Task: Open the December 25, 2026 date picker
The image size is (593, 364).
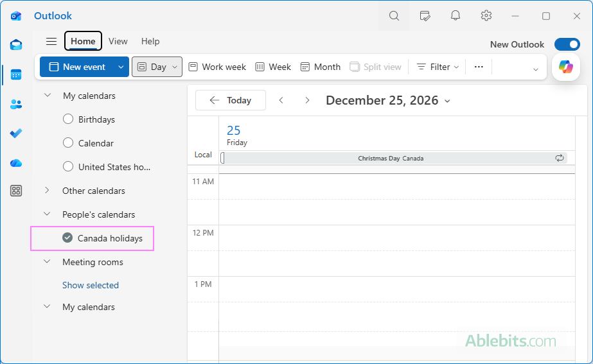Action: (x=388, y=101)
